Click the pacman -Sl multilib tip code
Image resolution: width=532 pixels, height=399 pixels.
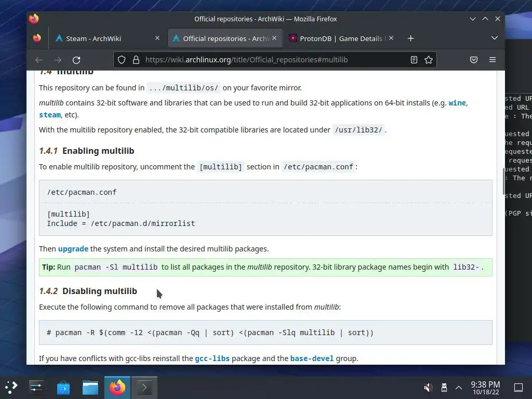click(116, 268)
